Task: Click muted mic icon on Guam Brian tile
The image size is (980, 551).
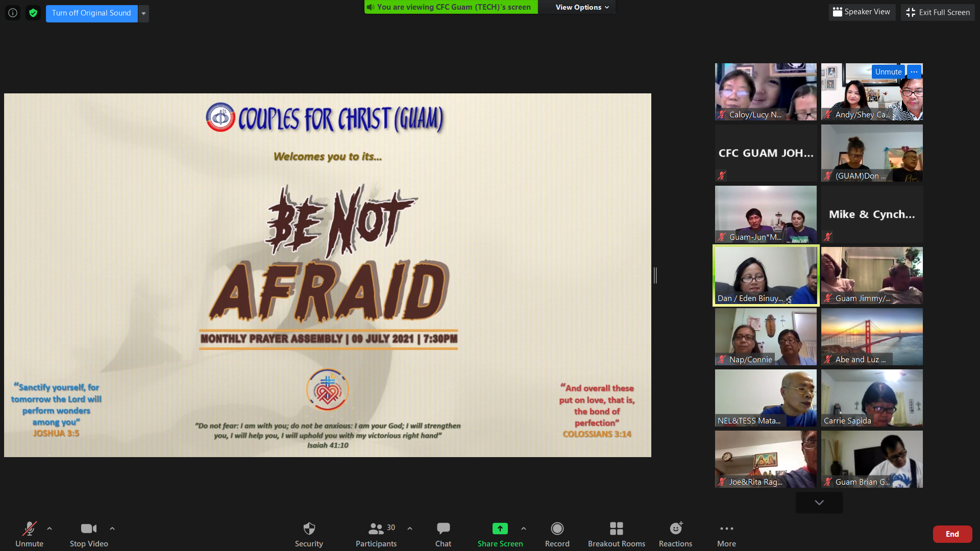Action: pyautogui.click(x=828, y=482)
